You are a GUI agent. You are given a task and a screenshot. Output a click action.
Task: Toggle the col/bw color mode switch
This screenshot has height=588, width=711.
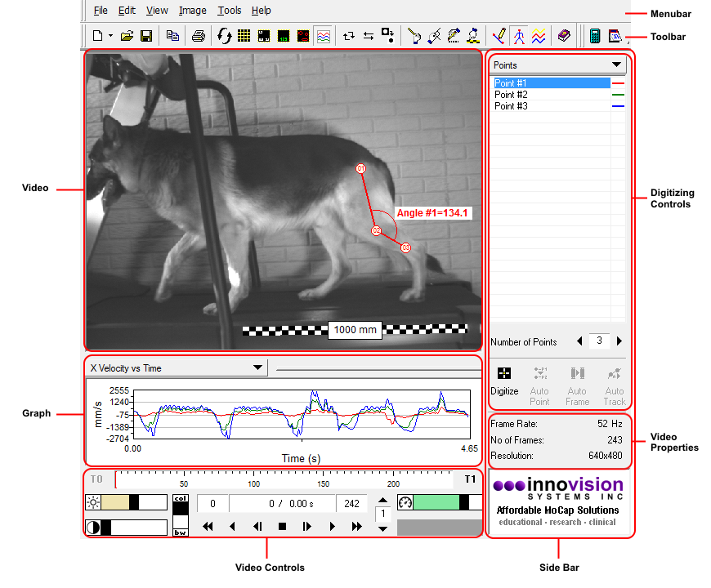[181, 515]
